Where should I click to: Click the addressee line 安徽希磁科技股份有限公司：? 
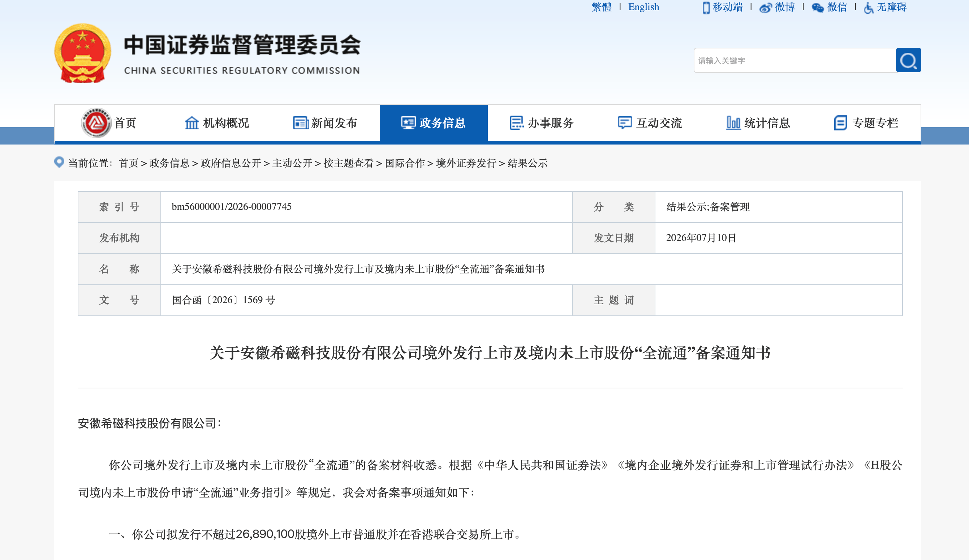[150, 423]
